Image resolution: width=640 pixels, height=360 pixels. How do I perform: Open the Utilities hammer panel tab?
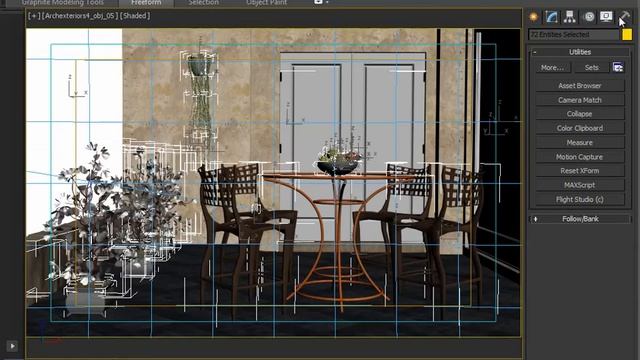pyautogui.click(x=624, y=17)
